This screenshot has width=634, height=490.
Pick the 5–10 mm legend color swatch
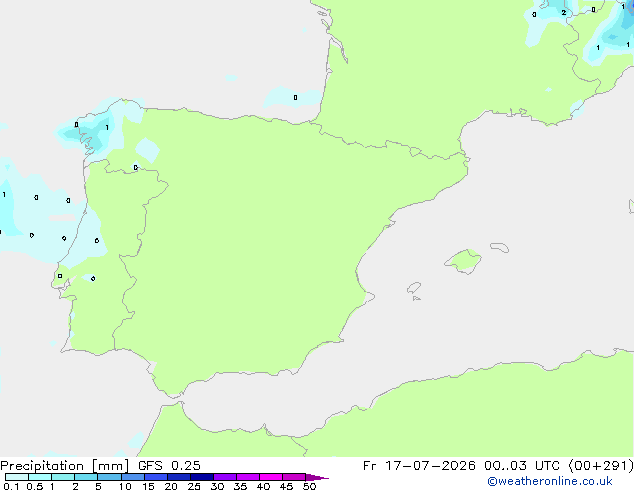pyautogui.click(x=109, y=477)
